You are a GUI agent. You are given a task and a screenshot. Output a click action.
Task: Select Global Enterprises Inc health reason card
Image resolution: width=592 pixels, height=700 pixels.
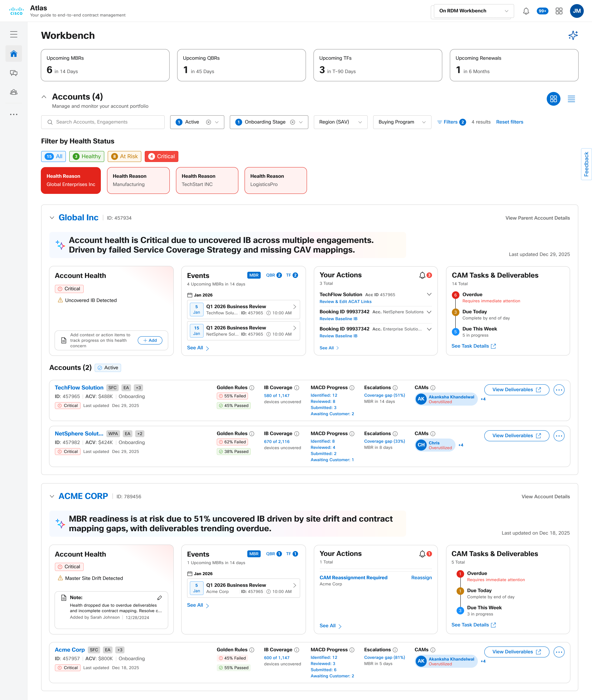pyautogui.click(x=71, y=181)
